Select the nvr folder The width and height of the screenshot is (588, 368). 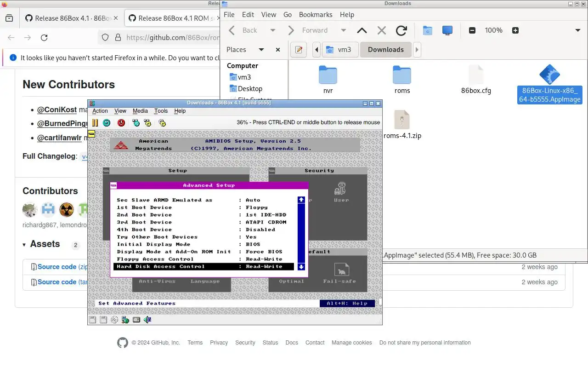click(328, 80)
